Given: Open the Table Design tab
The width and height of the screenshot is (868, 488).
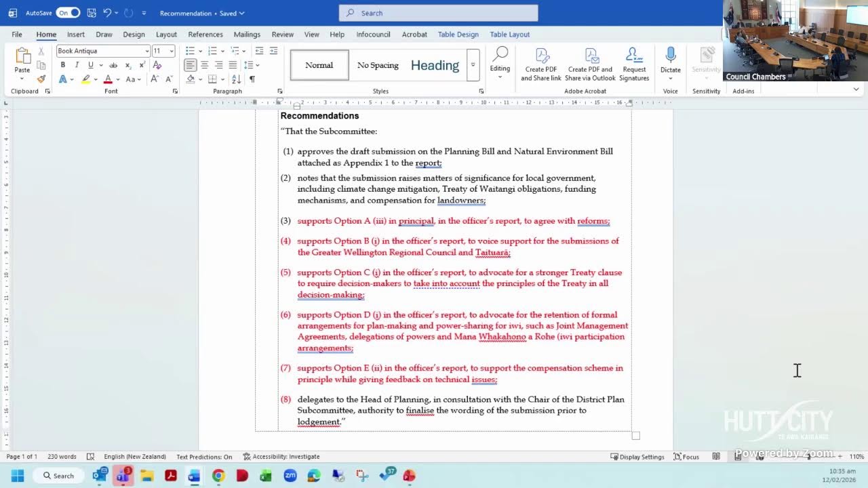Looking at the screenshot, I should [x=458, y=35].
